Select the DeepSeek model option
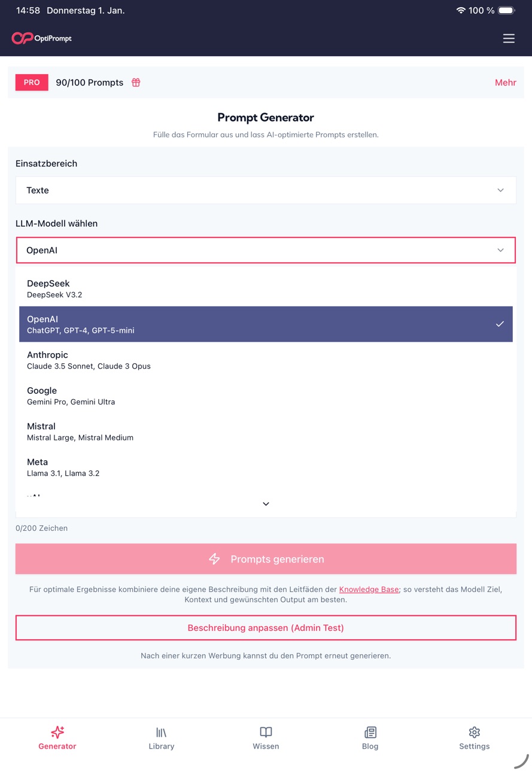 pyautogui.click(x=266, y=288)
